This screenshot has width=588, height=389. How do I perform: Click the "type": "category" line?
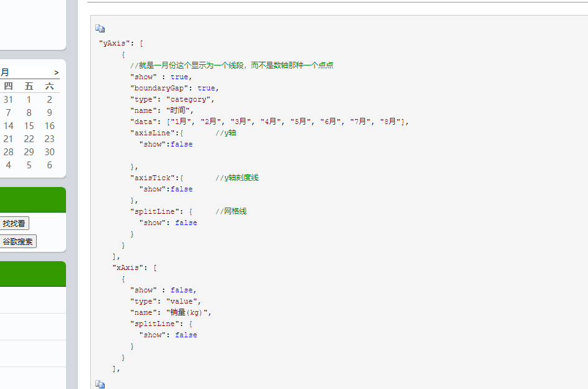click(x=172, y=99)
